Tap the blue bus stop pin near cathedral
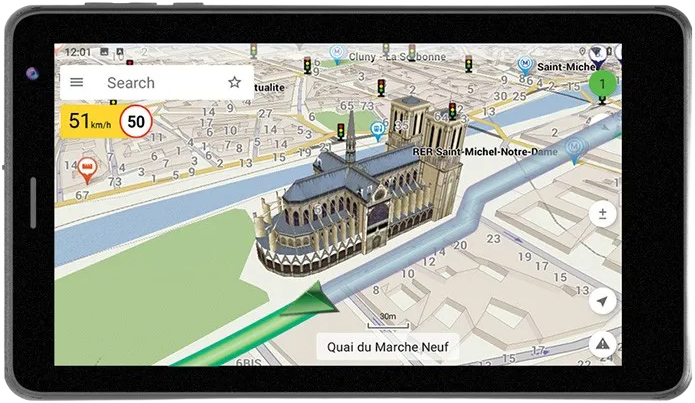Viewport: 695px width, 403px height. click(x=377, y=131)
